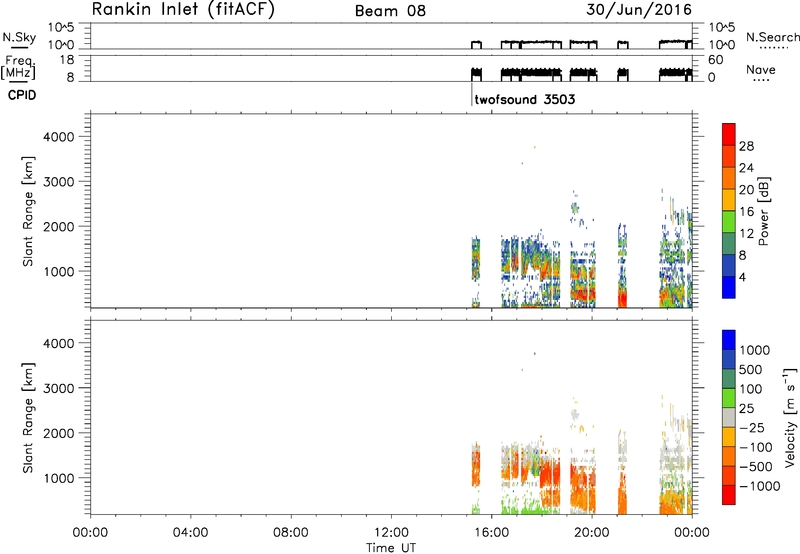The image size is (800, 554).
Task: Click the 'Nave' legend label
Action: tap(761, 70)
